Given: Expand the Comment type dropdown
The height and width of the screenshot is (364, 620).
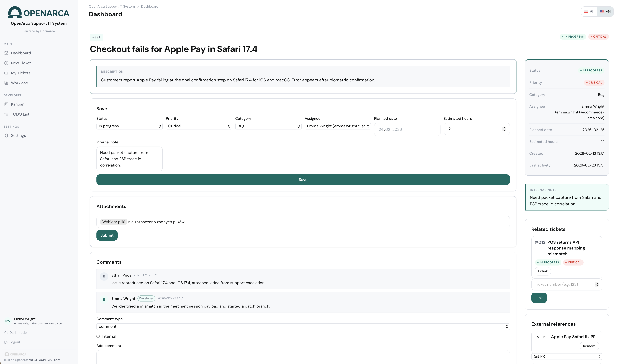Looking at the screenshot, I should (303, 326).
